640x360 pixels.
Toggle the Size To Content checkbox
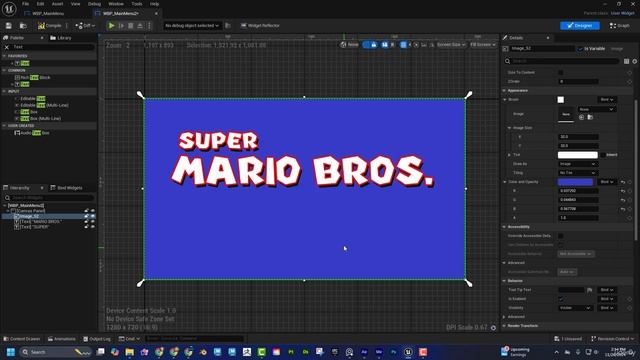click(x=560, y=73)
